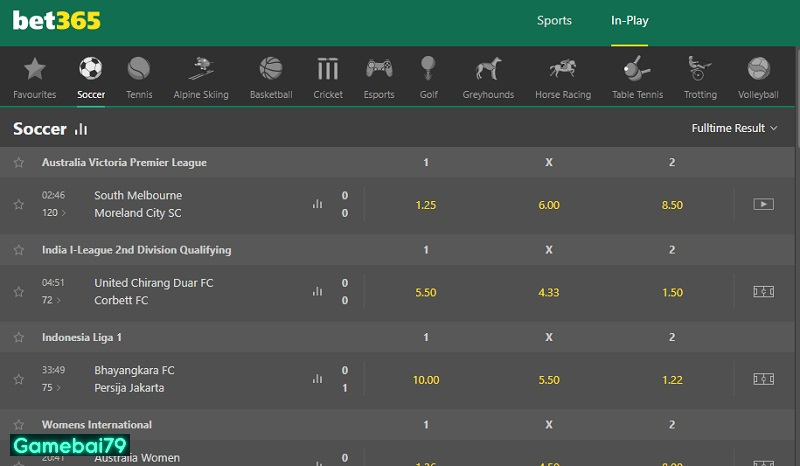Choose the Alpine Skiing icon
The height and width of the screenshot is (466, 800).
click(x=201, y=77)
